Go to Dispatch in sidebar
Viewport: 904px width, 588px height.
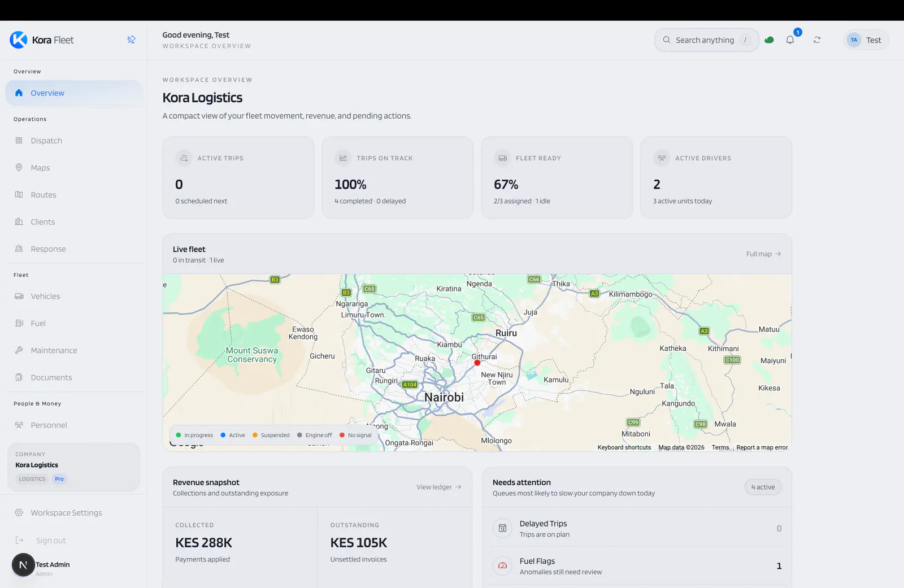(x=74, y=141)
